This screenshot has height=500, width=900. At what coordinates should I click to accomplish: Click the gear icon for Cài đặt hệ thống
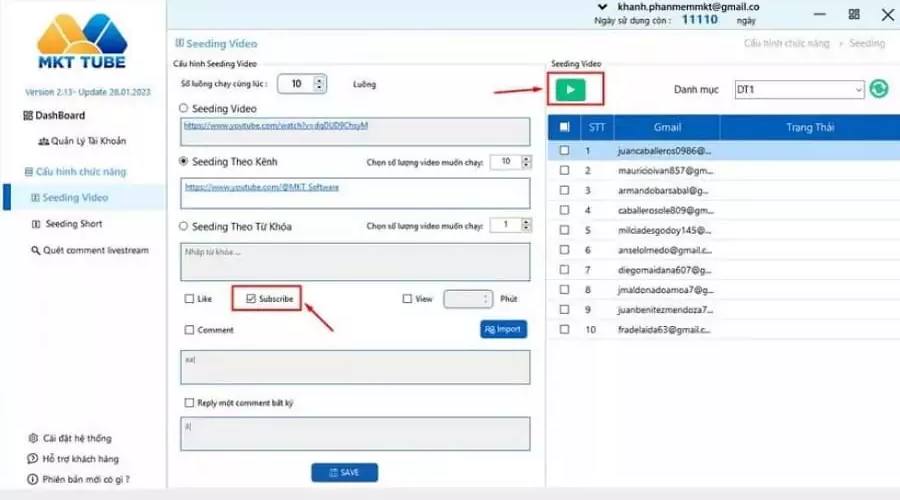coord(33,438)
